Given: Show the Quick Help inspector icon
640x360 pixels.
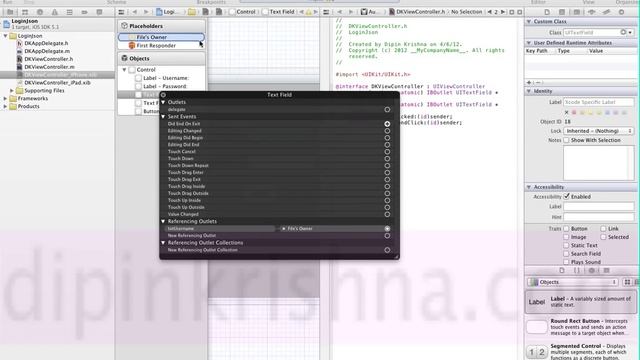Looking at the screenshot, I should pyautogui.click(x=562, y=12).
